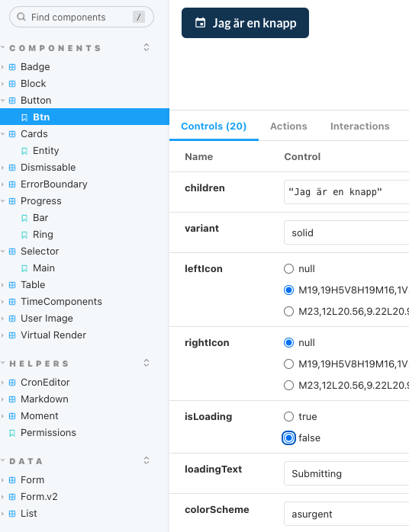Switch to the Interactions tab

pos(359,127)
